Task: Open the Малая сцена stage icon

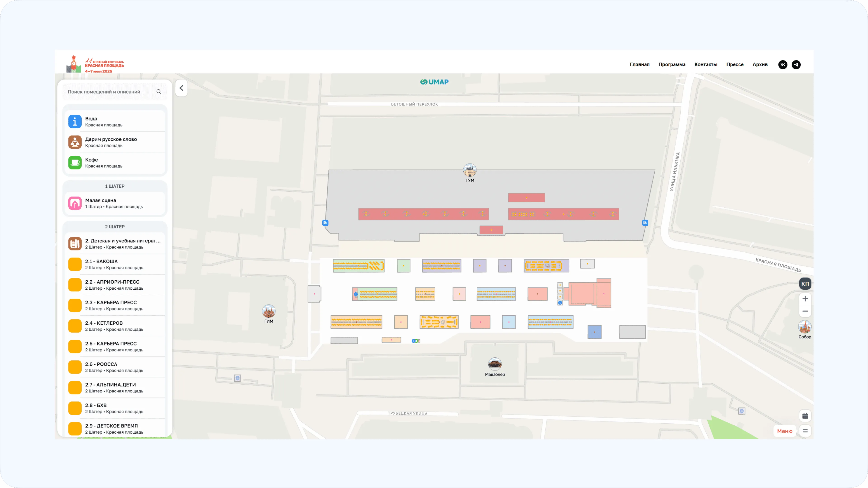Action: (75, 203)
